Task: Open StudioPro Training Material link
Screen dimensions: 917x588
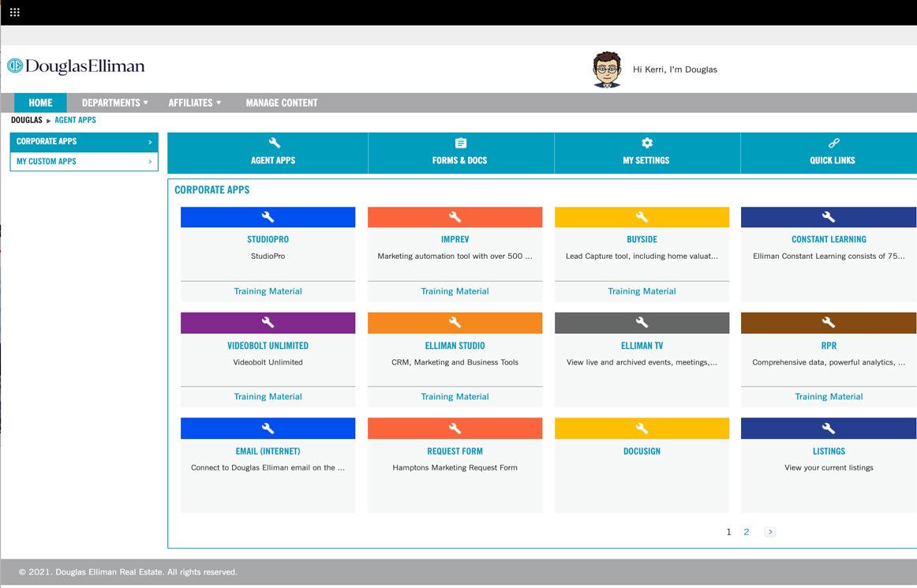Action: click(x=268, y=291)
